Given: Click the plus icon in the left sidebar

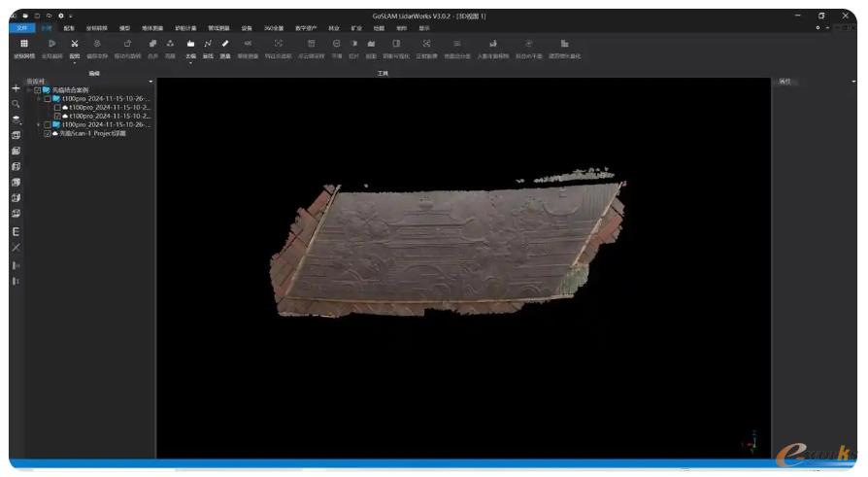Looking at the screenshot, I should (16, 88).
